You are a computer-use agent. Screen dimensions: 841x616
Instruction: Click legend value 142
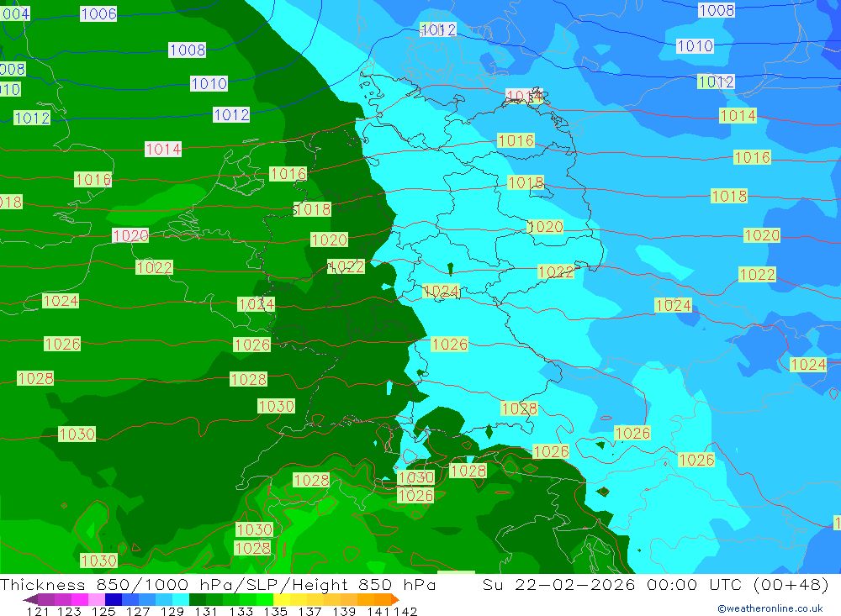(x=405, y=611)
